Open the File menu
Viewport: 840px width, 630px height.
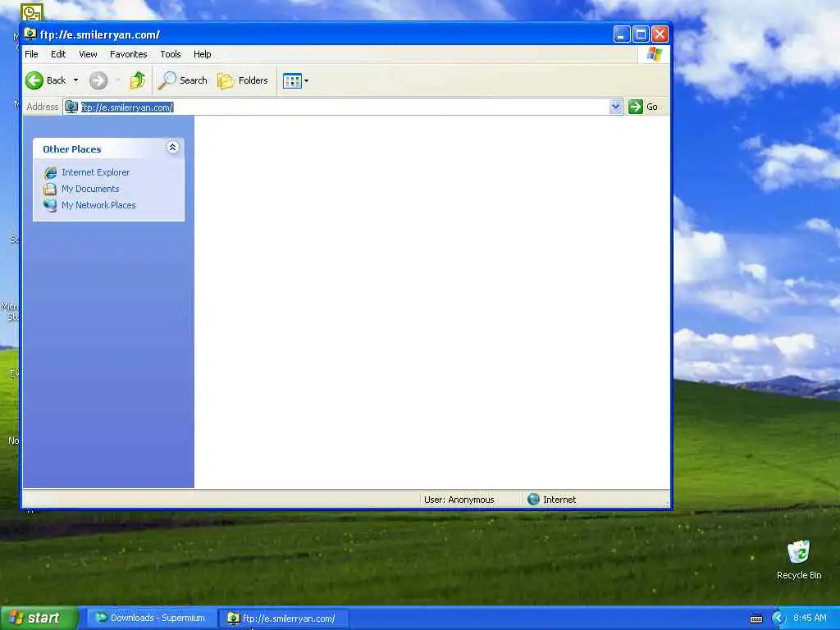coord(32,54)
